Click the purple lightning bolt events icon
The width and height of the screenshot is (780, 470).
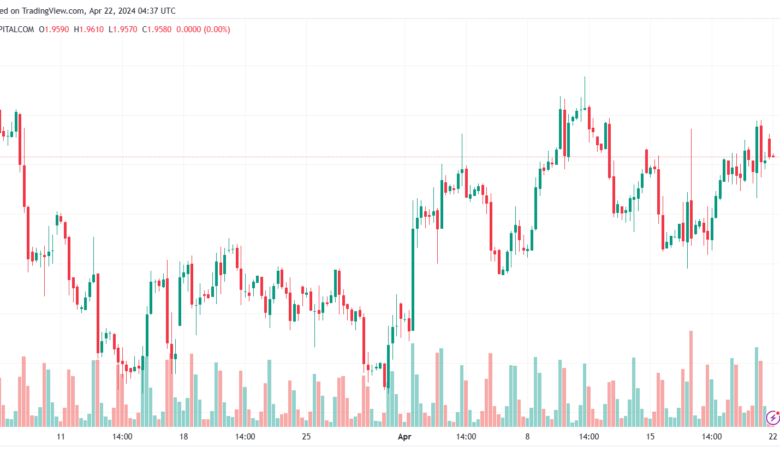click(x=773, y=418)
